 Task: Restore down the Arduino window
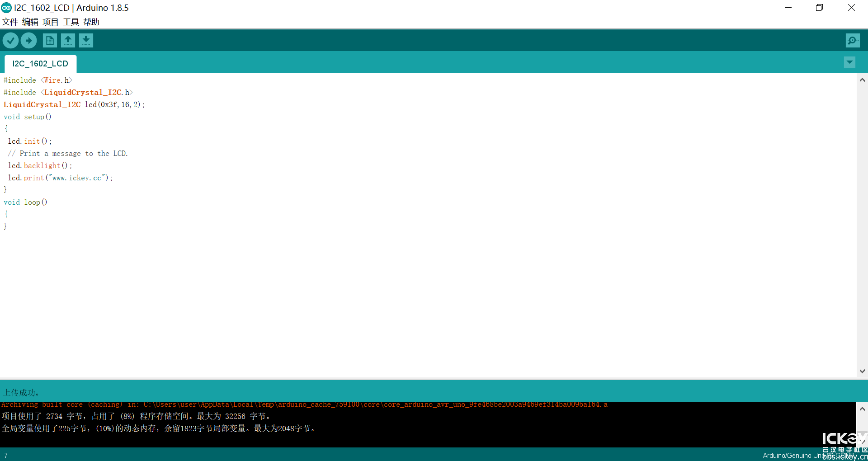tap(819, 8)
